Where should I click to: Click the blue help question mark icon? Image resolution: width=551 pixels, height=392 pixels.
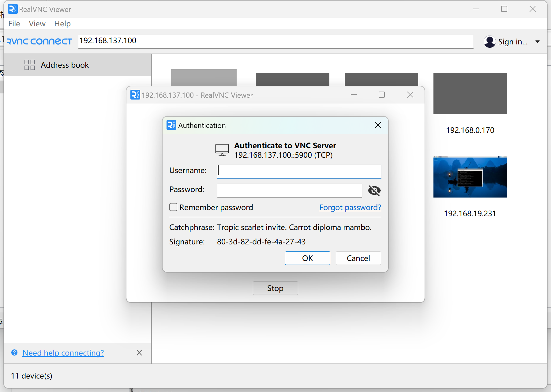14,352
